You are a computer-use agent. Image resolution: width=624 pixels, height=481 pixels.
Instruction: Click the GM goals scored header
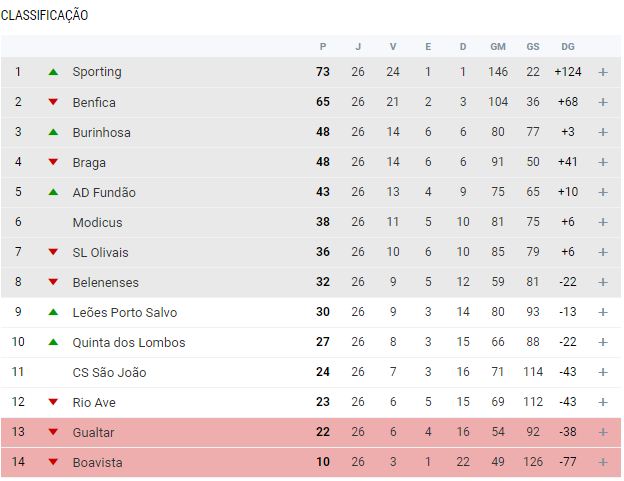[498, 46]
